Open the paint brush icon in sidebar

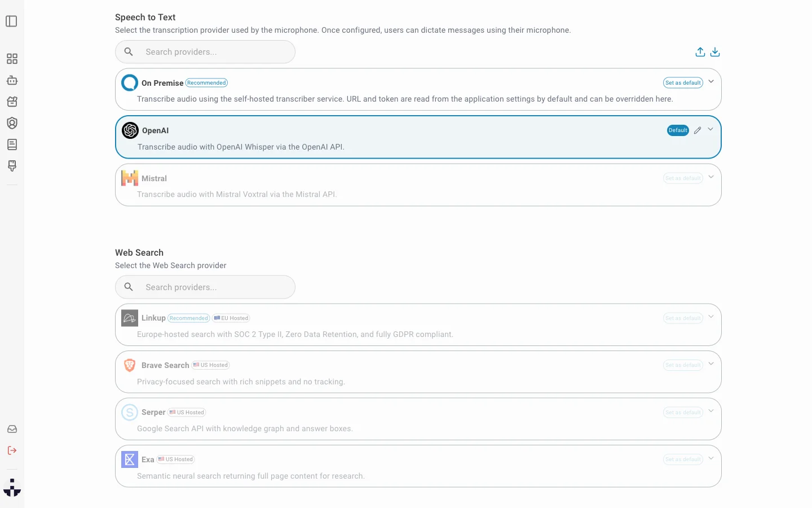[x=12, y=166]
